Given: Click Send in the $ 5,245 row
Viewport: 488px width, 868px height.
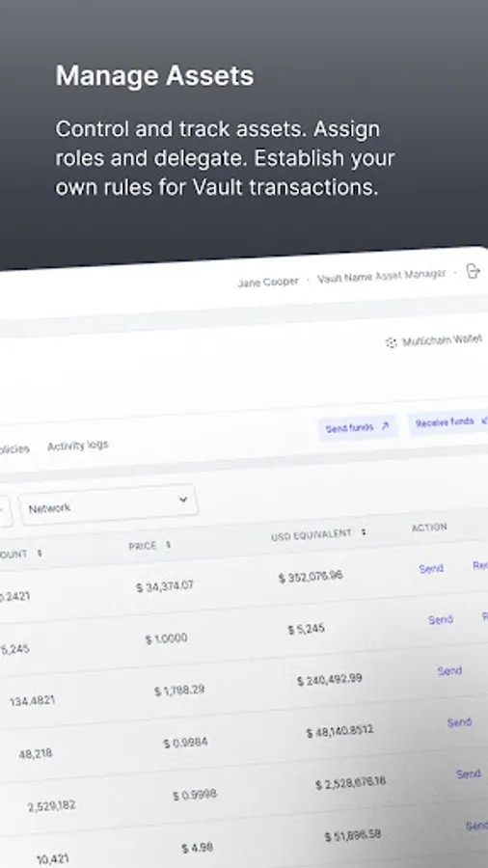Looking at the screenshot, I should 441,619.
